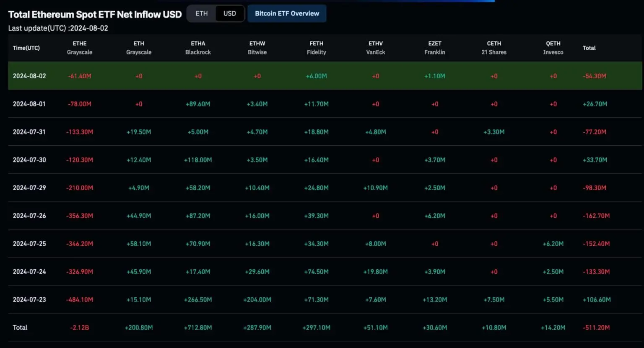The width and height of the screenshot is (644, 348).
Task: Click the +106.60M total value
Action: click(x=597, y=300)
